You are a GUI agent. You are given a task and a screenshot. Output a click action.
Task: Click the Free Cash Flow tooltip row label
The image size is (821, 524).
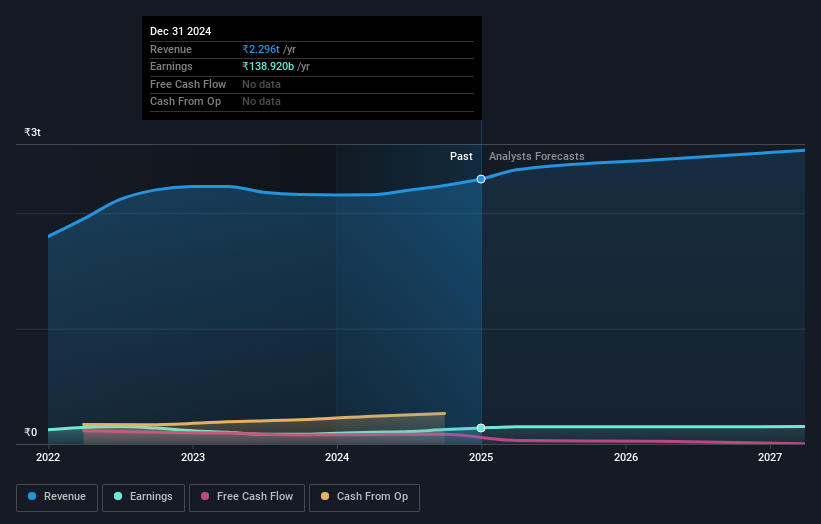[188, 84]
